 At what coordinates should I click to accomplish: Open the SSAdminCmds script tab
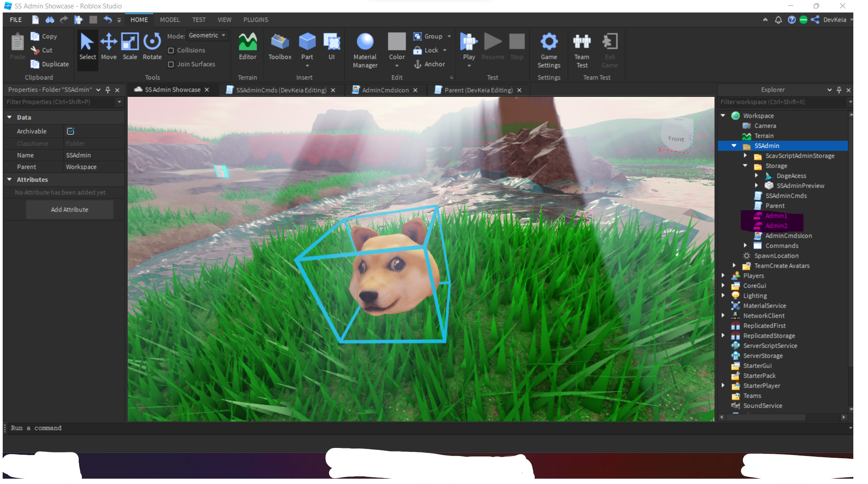[280, 90]
